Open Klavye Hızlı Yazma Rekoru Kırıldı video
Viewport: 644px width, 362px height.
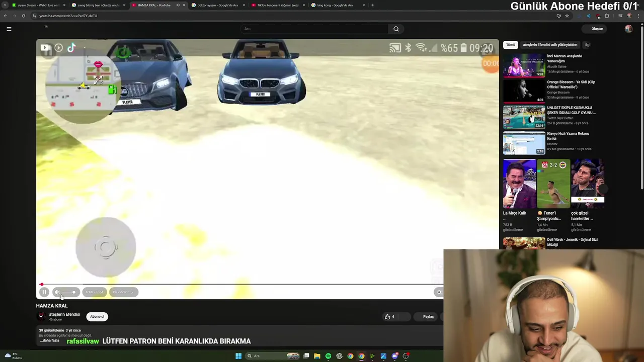tap(524, 143)
